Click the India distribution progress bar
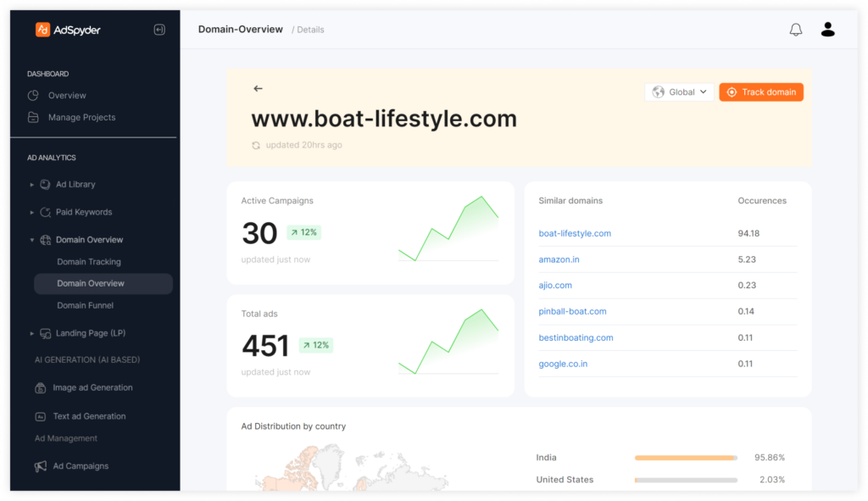The image size is (868, 501). click(686, 458)
